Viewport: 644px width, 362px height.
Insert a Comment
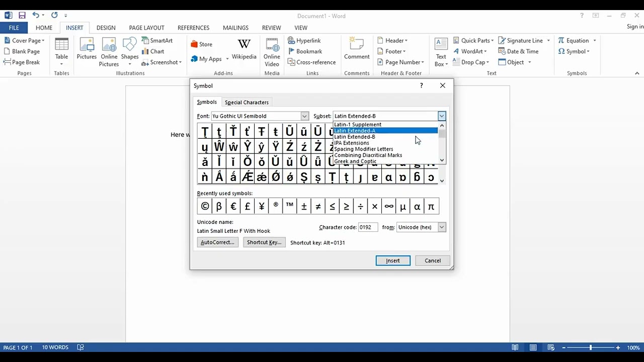click(357, 49)
